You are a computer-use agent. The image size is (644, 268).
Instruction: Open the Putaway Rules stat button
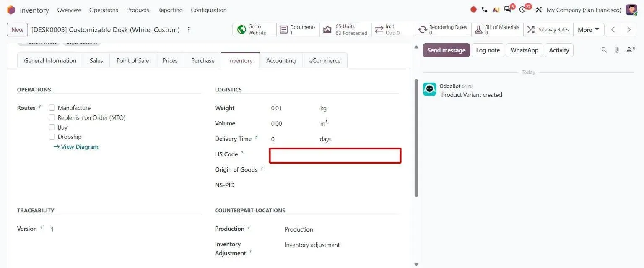pos(548,29)
